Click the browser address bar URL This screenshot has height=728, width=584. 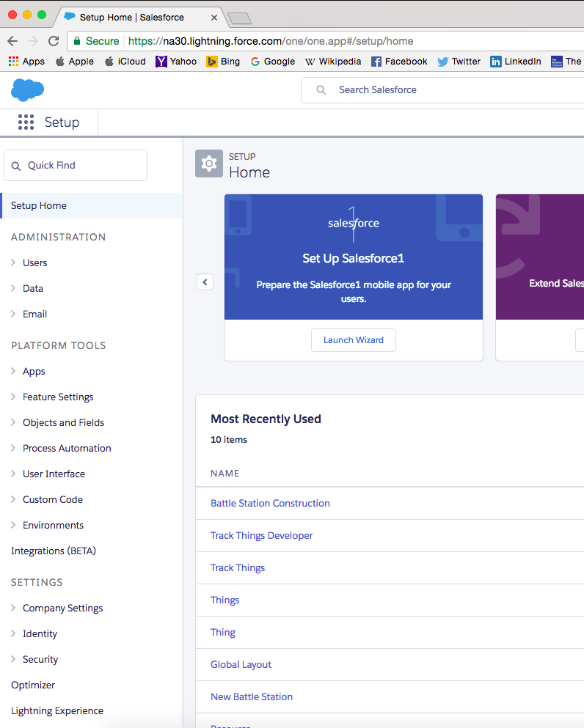coord(271,41)
